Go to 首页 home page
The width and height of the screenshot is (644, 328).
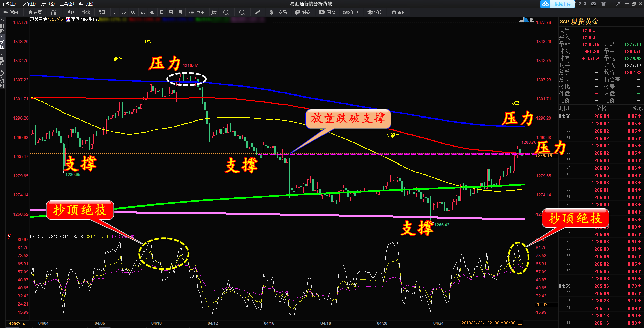35,12
